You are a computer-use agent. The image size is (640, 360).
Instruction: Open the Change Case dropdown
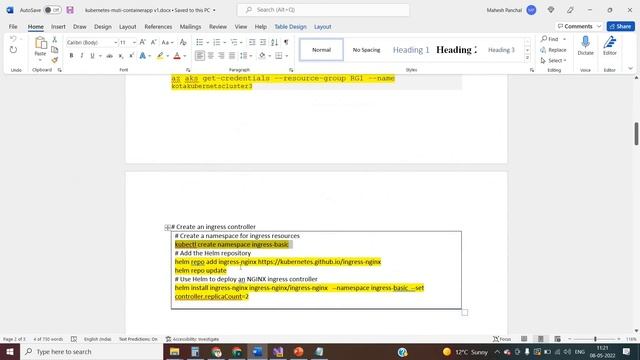click(167, 42)
